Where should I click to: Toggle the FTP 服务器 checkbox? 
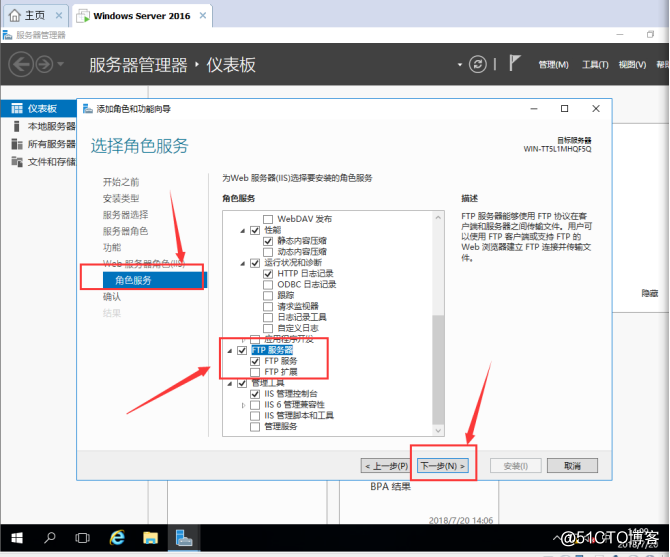[x=242, y=350]
